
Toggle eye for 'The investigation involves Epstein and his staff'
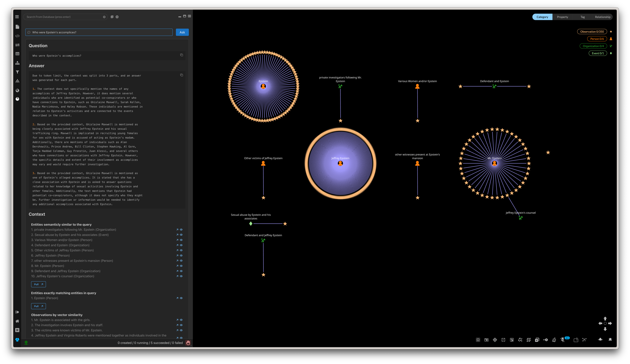pos(181,325)
